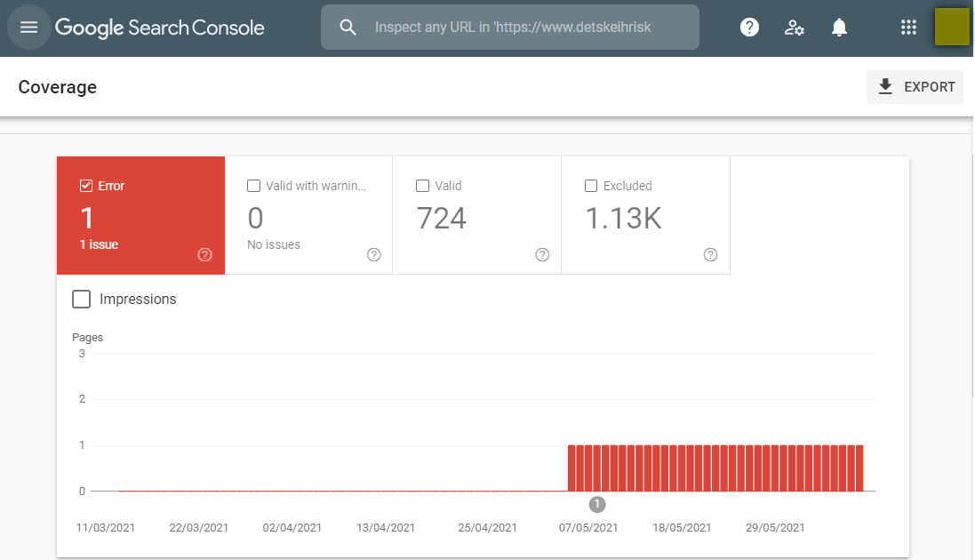975x560 pixels.
Task: Click the Pages axis label
Action: coord(87,337)
